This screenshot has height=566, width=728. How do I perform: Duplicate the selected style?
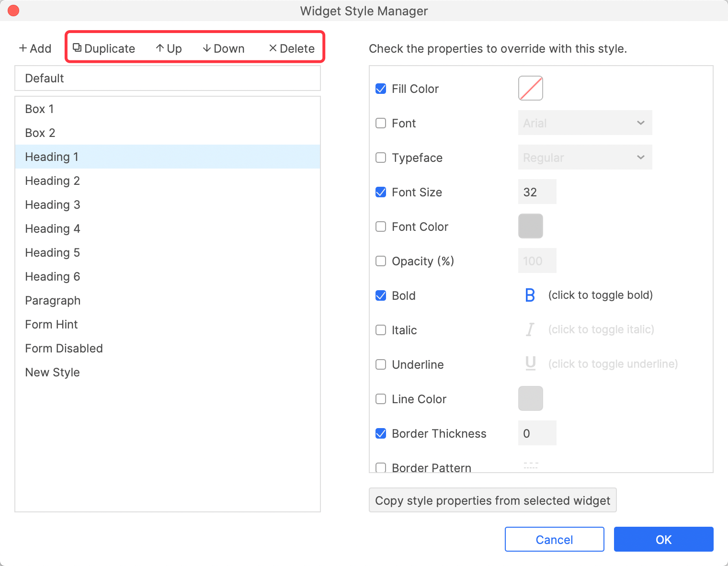tap(104, 48)
